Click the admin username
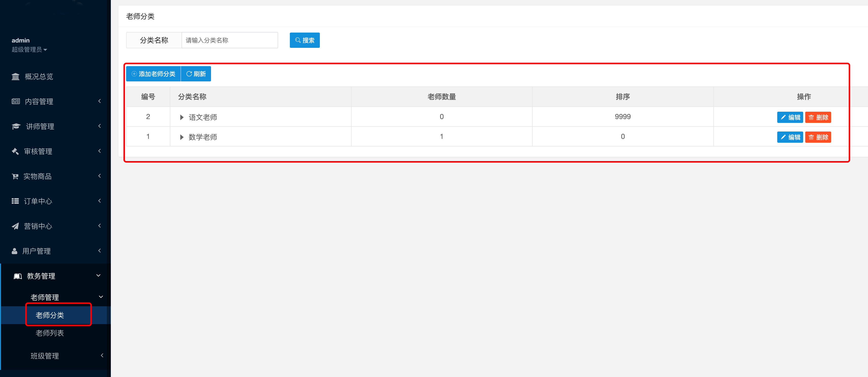Image resolution: width=868 pixels, height=377 pixels. [x=21, y=40]
